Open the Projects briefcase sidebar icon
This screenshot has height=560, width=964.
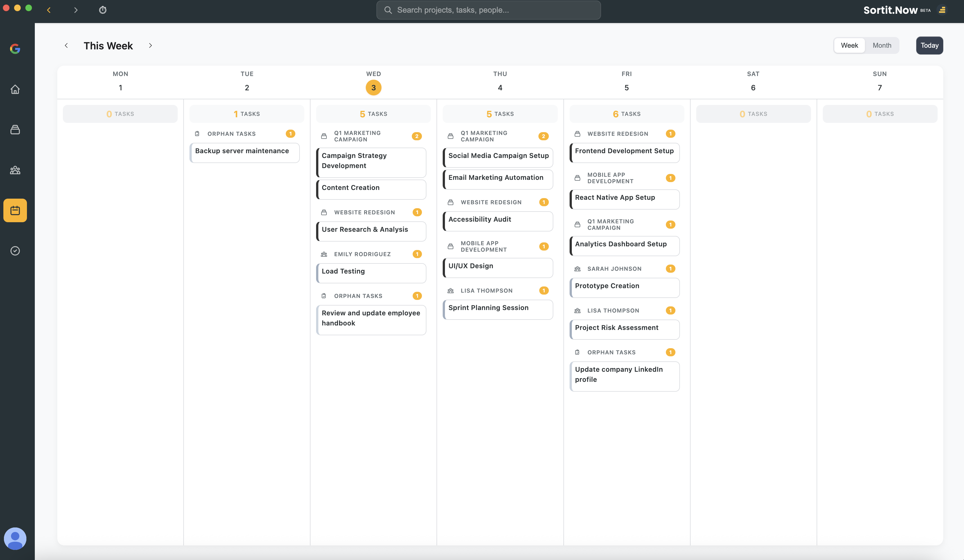15,130
